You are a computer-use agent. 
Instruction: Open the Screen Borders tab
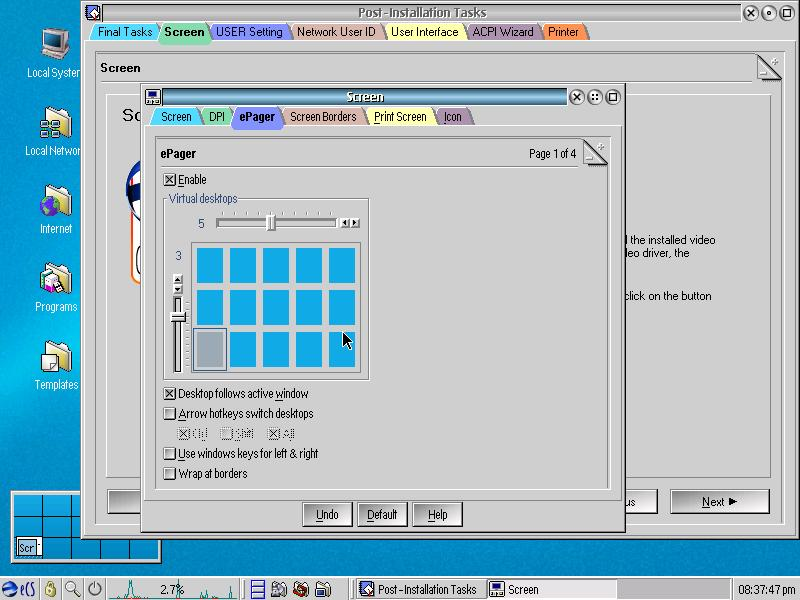323,117
